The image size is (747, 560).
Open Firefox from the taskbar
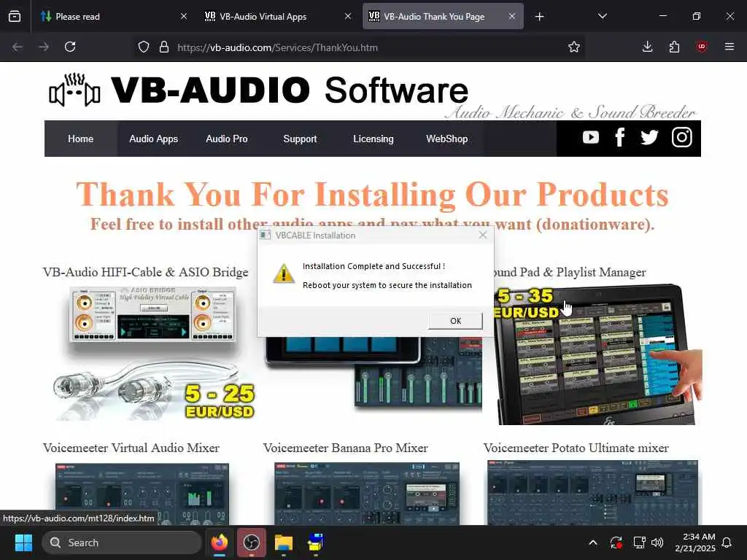tap(219, 542)
